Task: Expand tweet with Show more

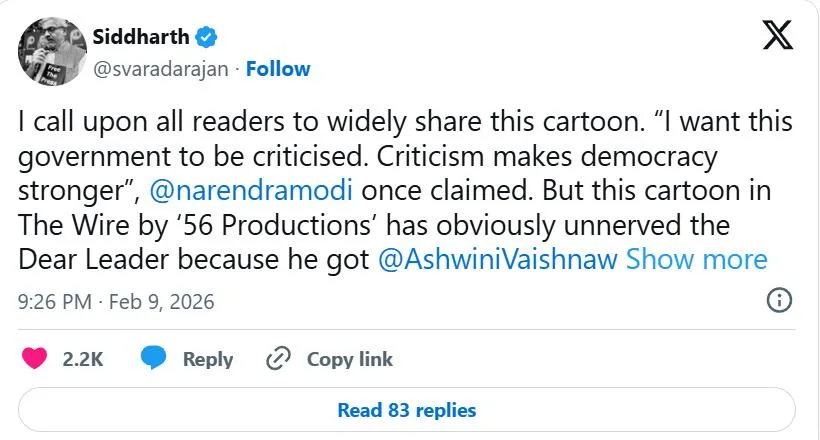Action: point(696,260)
